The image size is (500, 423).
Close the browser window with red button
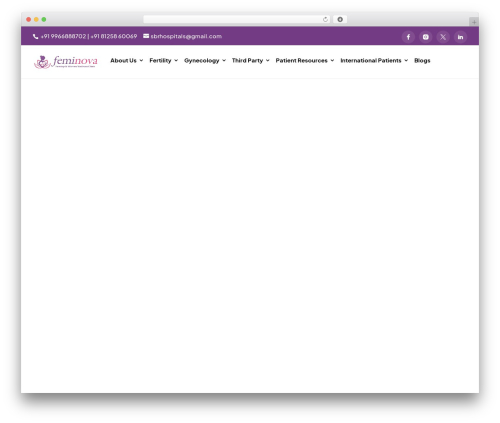click(x=29, y=19)
